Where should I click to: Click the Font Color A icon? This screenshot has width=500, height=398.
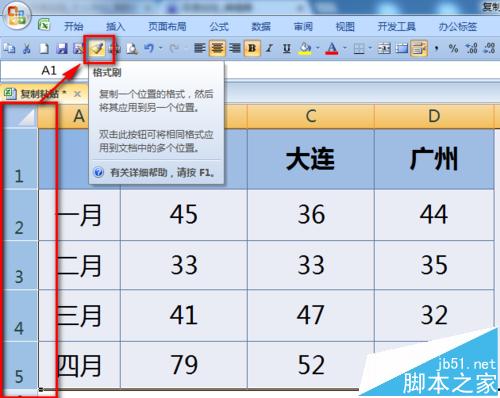coord(331,49)
